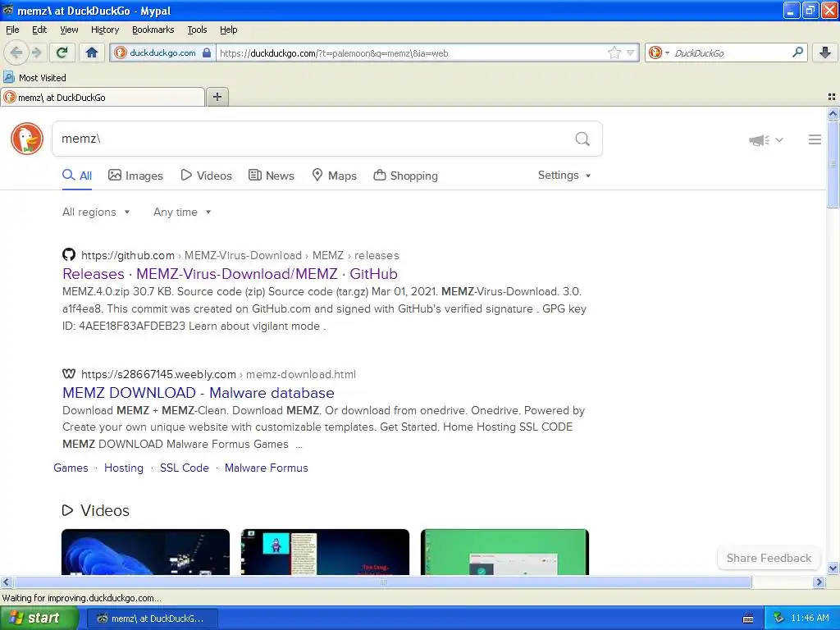840x630 pixels.
Task: Open the MEMZ DOWNLOAD Malware database result
Action: (x=199, y=393)
